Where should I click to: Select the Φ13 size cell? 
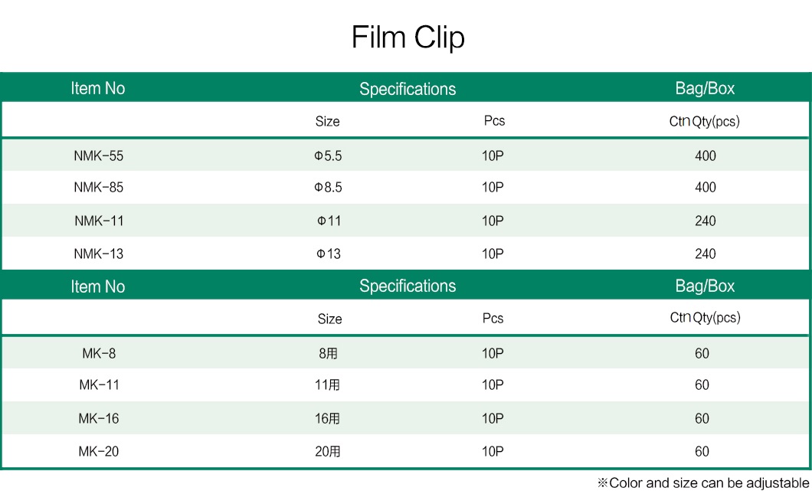coord(329,254)
